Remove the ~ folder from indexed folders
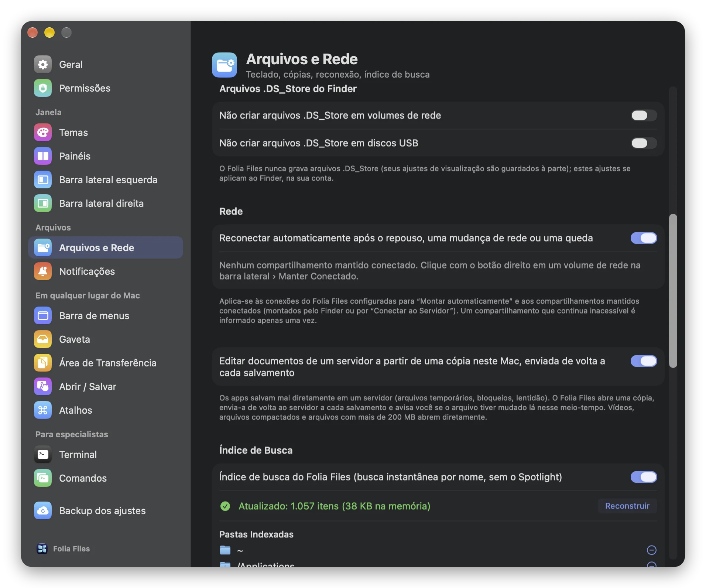Image resolution: width=706 pixels, height=588 pixels. point(652,550)
